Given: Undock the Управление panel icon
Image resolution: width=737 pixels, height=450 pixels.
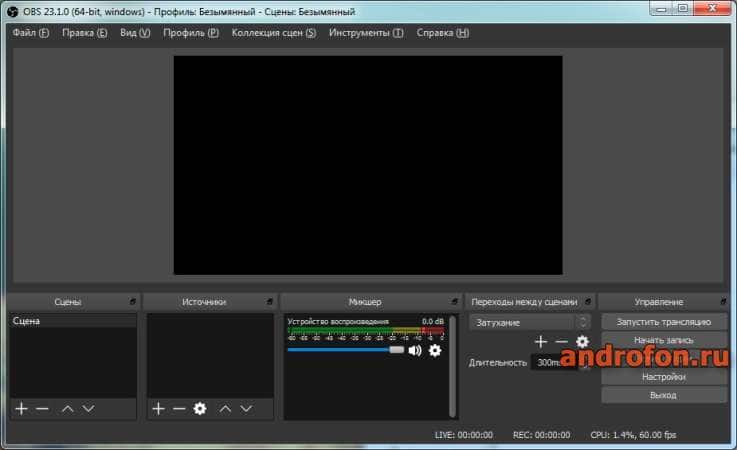Looking at the screenshot, I should click(723, 301).
